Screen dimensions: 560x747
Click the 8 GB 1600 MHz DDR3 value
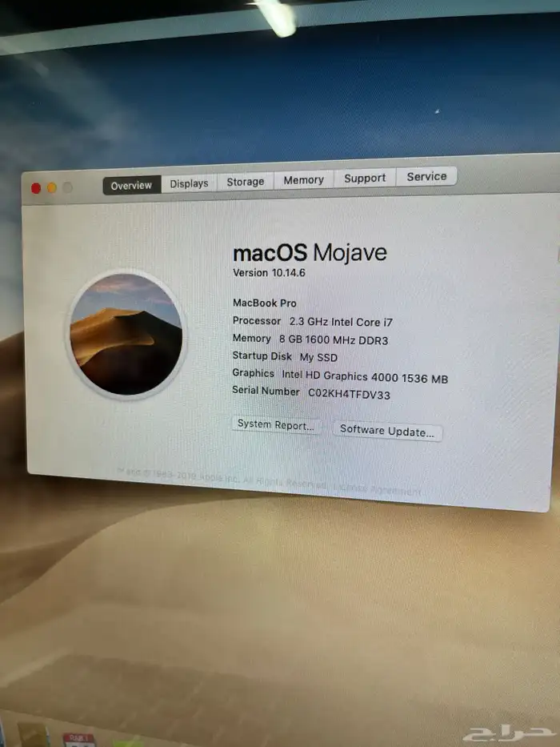click(334, 340)
